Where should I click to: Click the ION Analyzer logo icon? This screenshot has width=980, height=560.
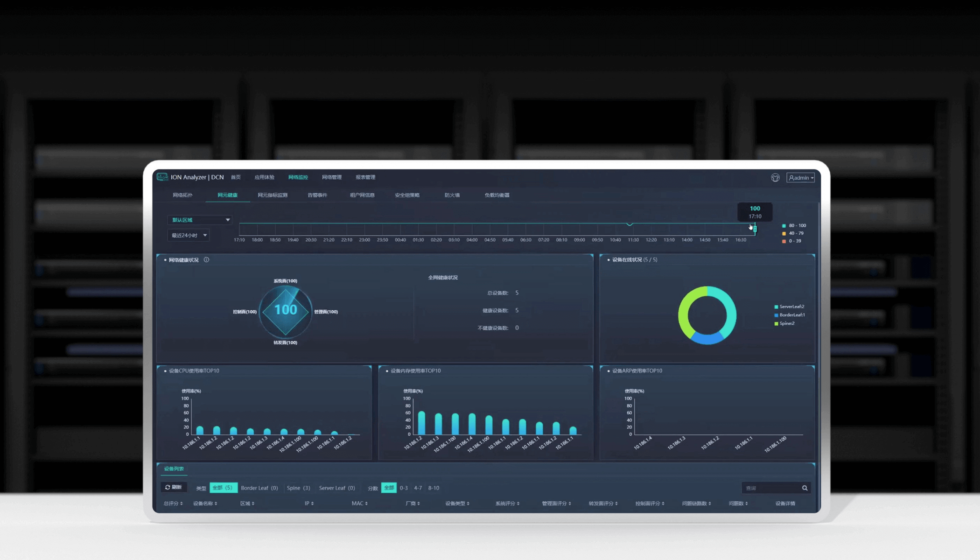[x=162, y=177]
